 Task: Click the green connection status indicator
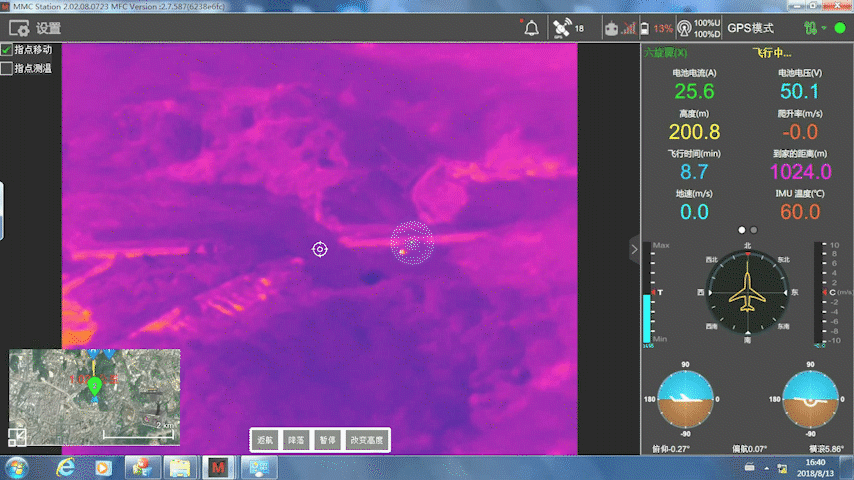(x=840, y=28)
